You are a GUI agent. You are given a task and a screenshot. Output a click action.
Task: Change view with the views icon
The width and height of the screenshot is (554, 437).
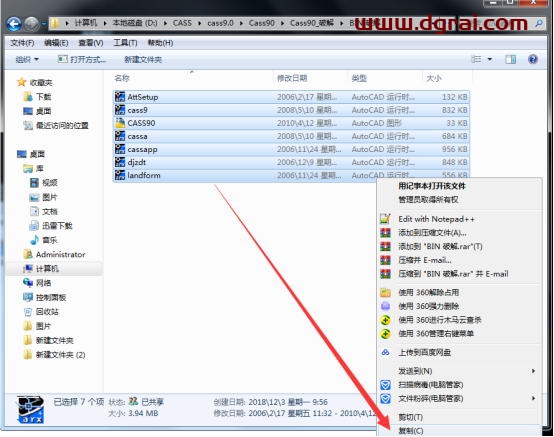pos(476,59)
